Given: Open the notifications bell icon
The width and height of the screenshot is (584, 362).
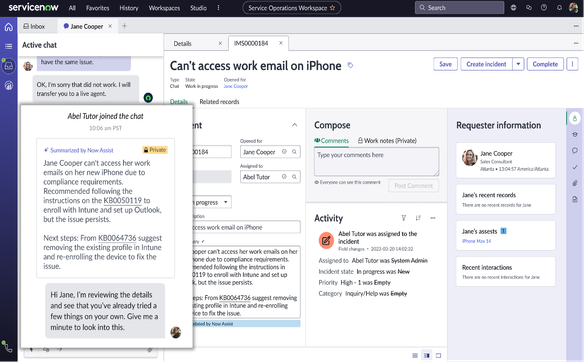Looking at the screenshot, I should point(559,8).
